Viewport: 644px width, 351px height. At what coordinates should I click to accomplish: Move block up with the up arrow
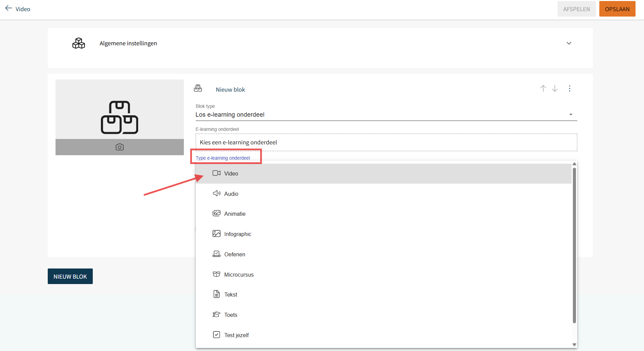pos(543,89)
